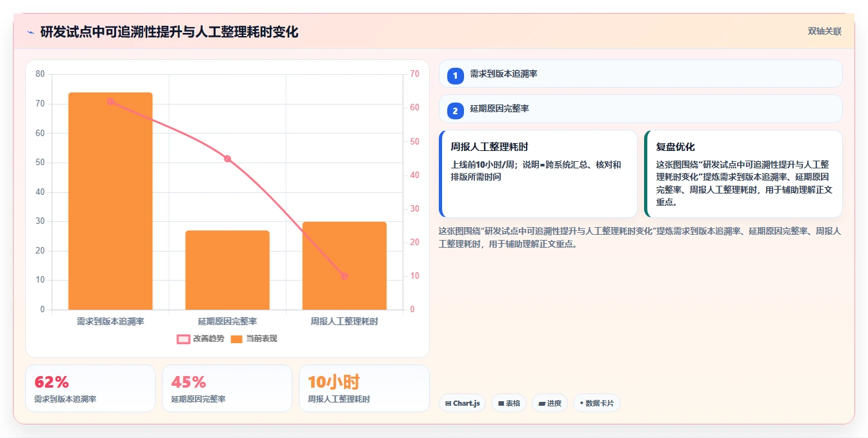
Task: Click the trend line point at 10
Action: 344,276
